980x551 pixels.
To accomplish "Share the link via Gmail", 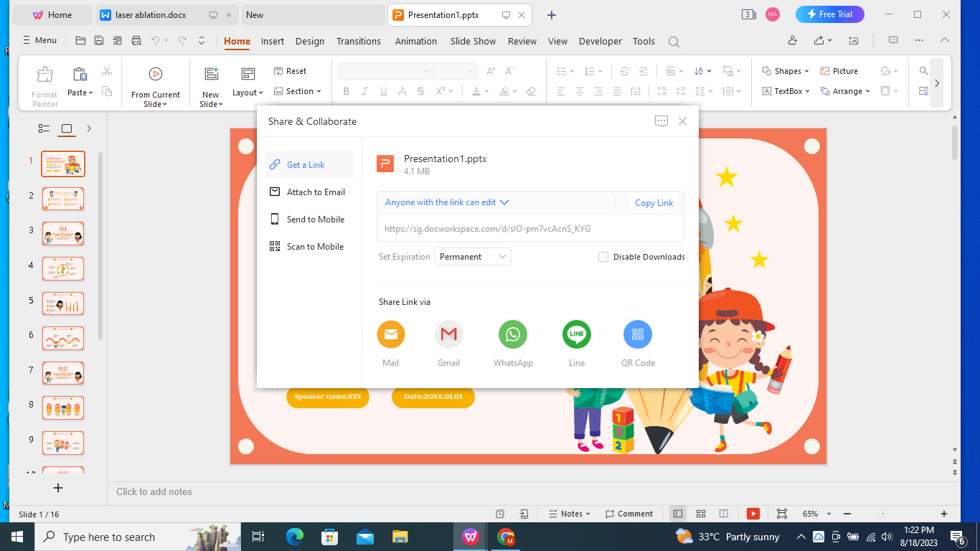I will tap(448, 334).
